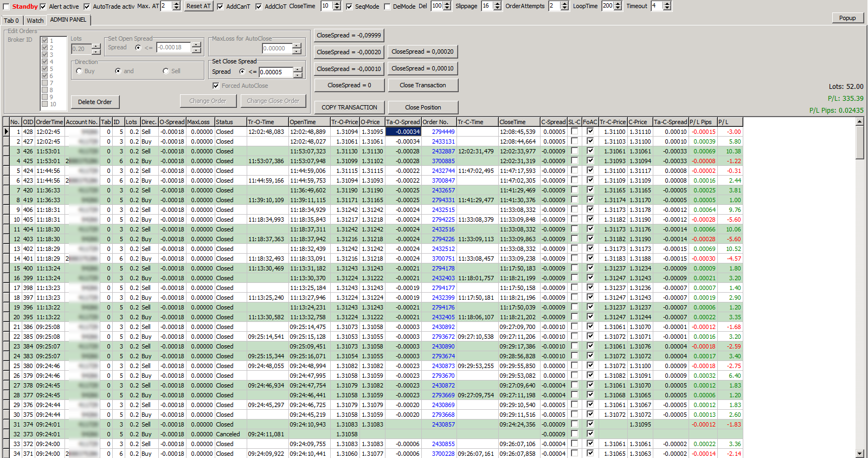Adjust the Del value spinner
Screen dimensions: 868x458
pos(447,6)
